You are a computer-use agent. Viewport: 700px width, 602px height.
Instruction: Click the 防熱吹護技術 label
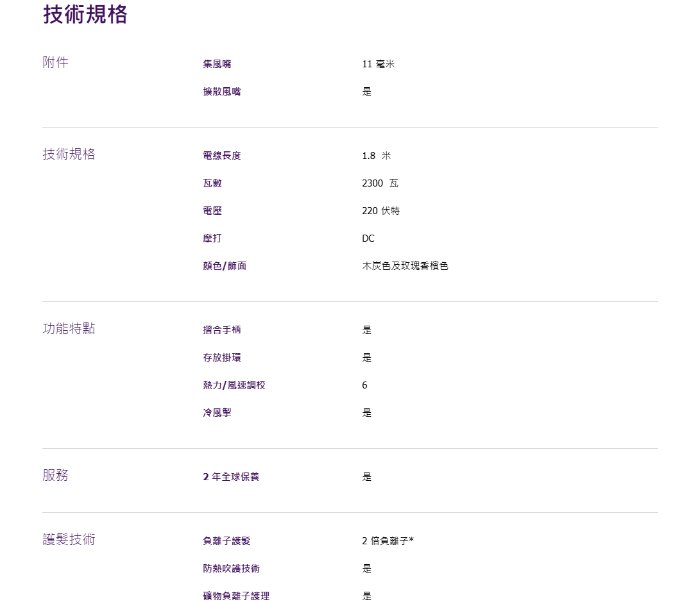coord(232,569)
